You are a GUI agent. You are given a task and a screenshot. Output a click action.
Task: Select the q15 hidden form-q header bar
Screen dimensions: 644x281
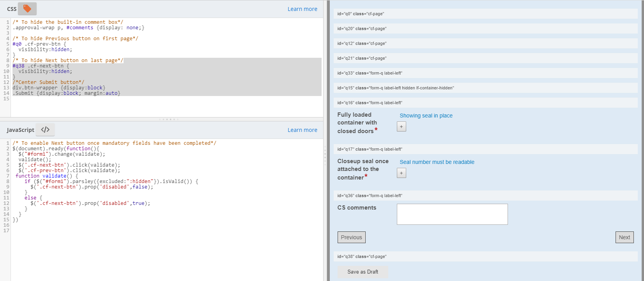tap(485, 88)
